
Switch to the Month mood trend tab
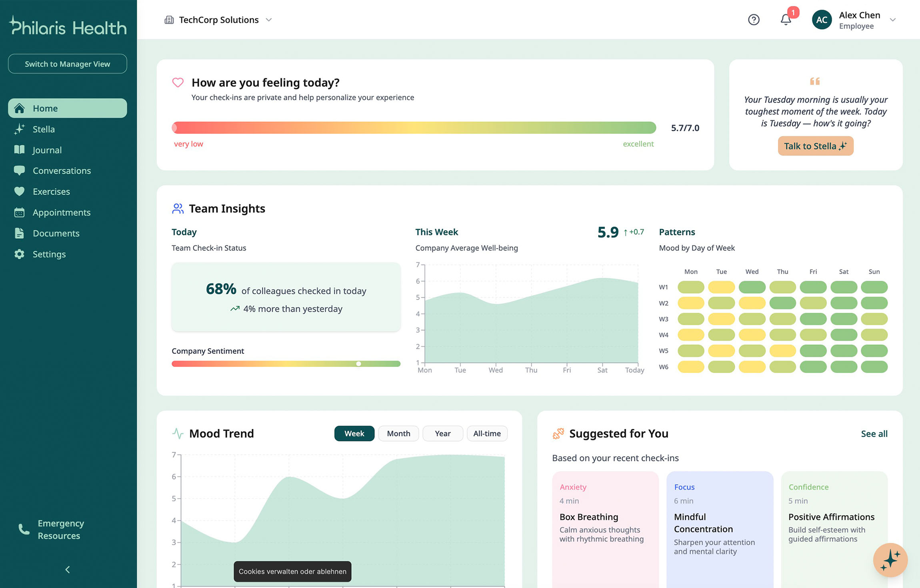click(x=398, y=433)
